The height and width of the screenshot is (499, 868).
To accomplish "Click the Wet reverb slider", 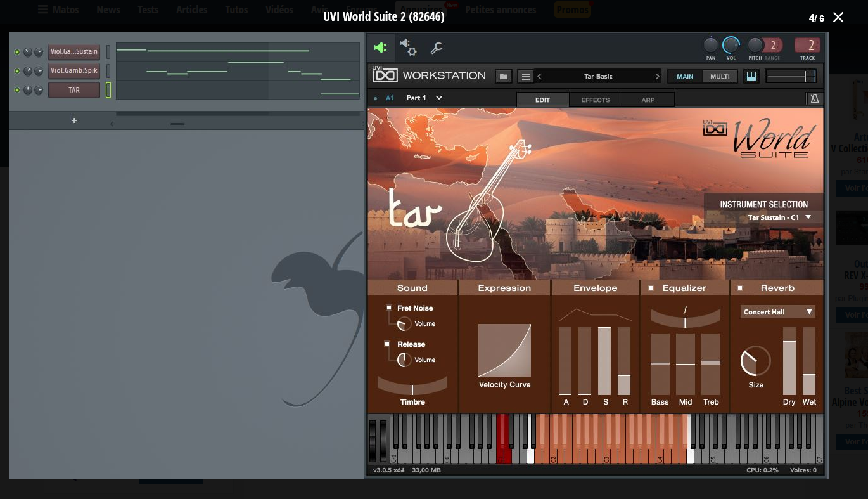I will [x=809, y=361].
